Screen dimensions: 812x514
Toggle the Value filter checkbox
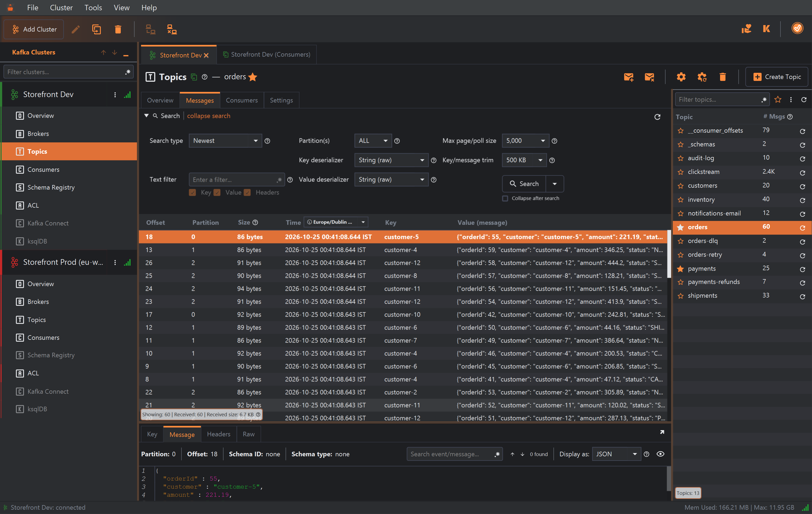coord(217,193)
